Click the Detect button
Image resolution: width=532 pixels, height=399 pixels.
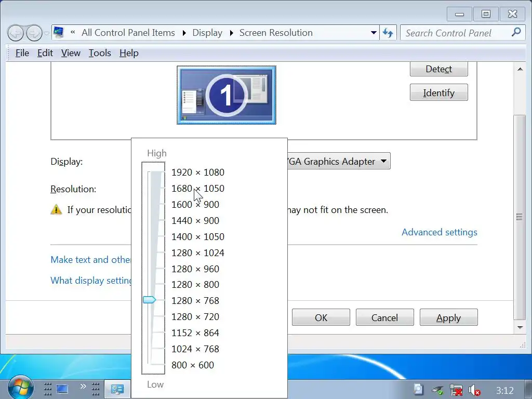coord(438,69)
